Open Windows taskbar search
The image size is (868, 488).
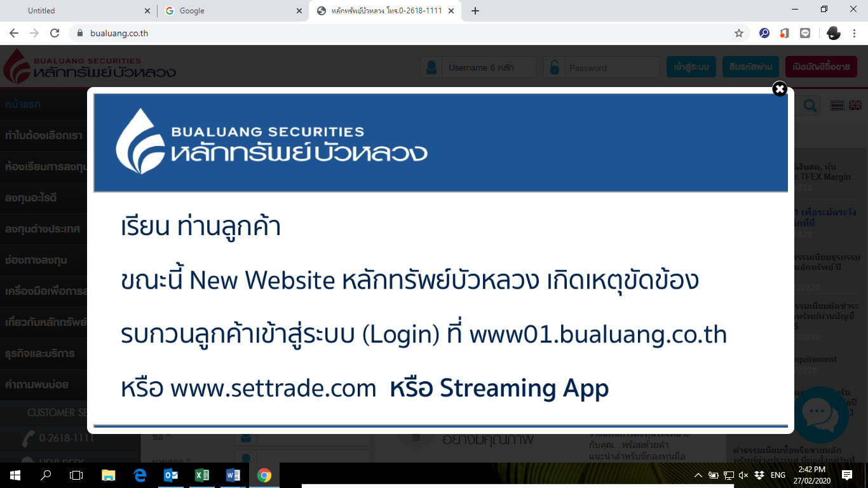[46, 475]
